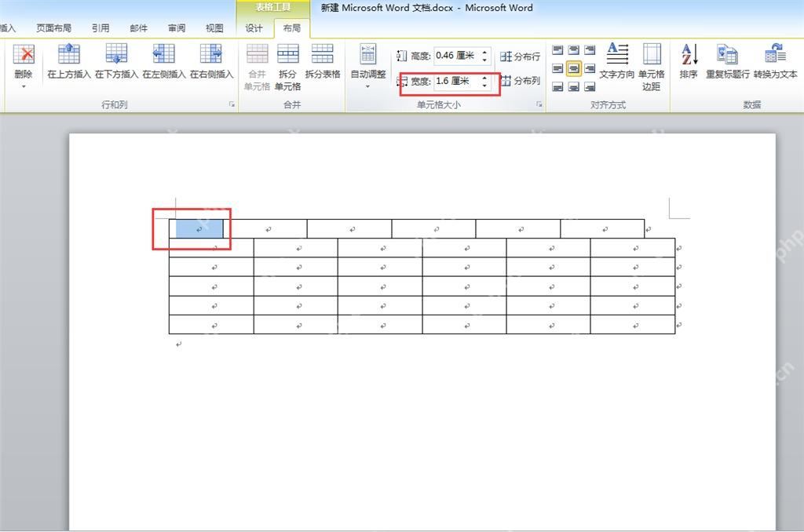Set alignment to top center
The image size is (804, 532).
coord(574,49)
